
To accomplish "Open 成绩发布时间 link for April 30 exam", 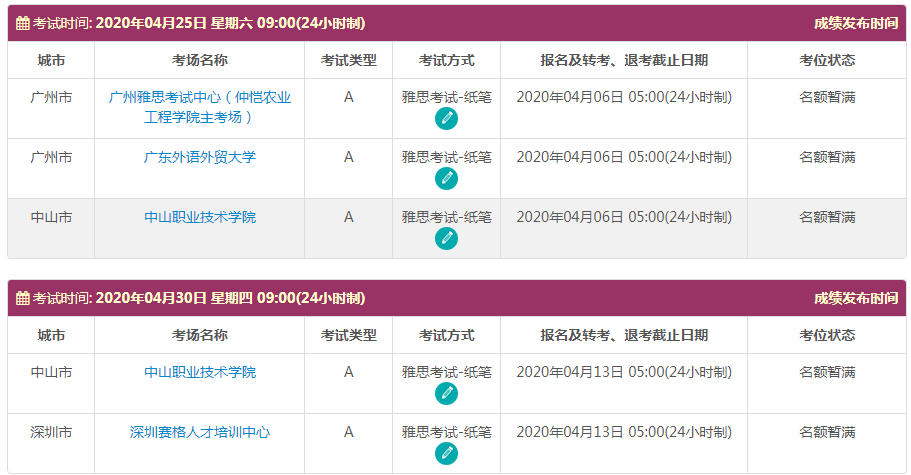I will [856, 298].
